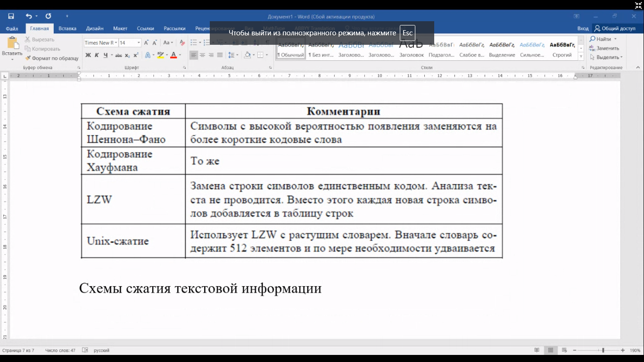The height and width of the screenshot is (362, 644).
Task: Open Шрифт group dialog launcher
Action: [x=184, y=68]
